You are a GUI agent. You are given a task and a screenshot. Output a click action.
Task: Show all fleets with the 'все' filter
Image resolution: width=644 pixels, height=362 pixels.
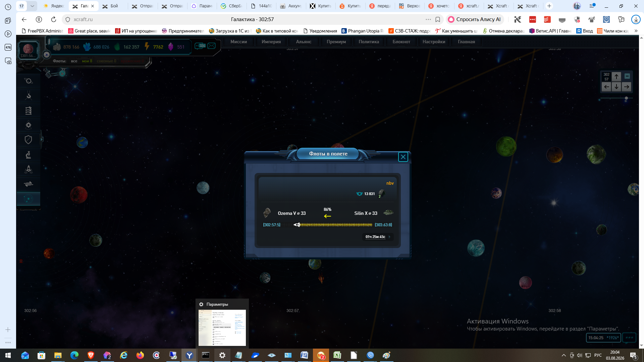click(74, 61)
